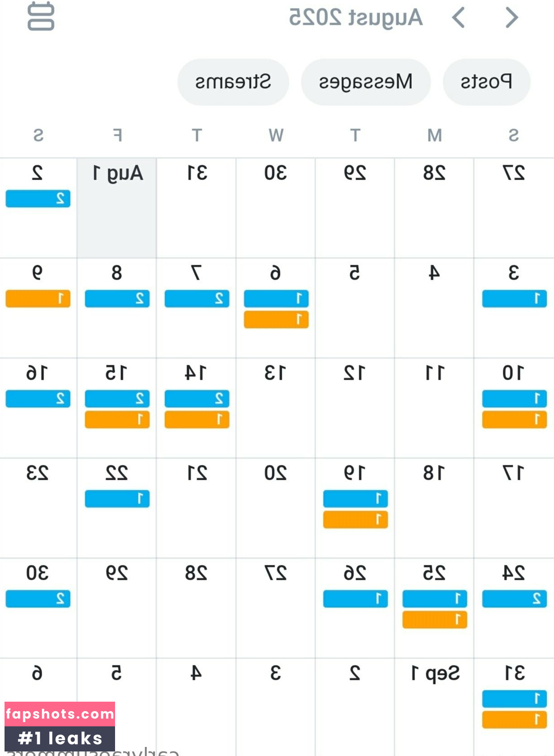Open blue event bar on day 30

(38, 599)
